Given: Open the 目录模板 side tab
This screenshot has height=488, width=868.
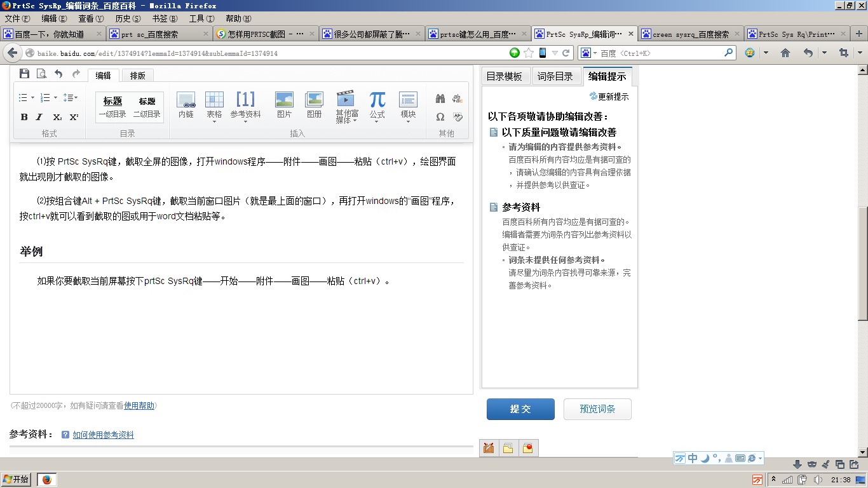Looking at the screenshot, I should 505,76.
